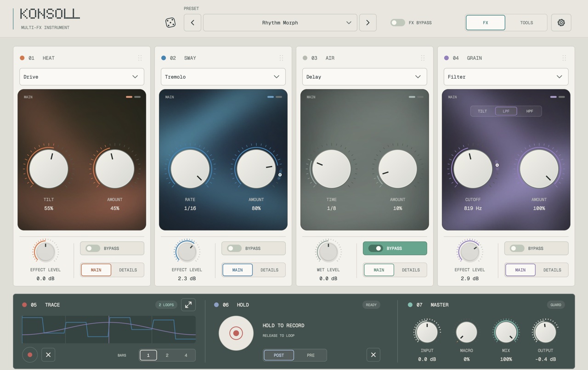
Task: Click the 2 LOOPS badge
Action: pos(166,305)
